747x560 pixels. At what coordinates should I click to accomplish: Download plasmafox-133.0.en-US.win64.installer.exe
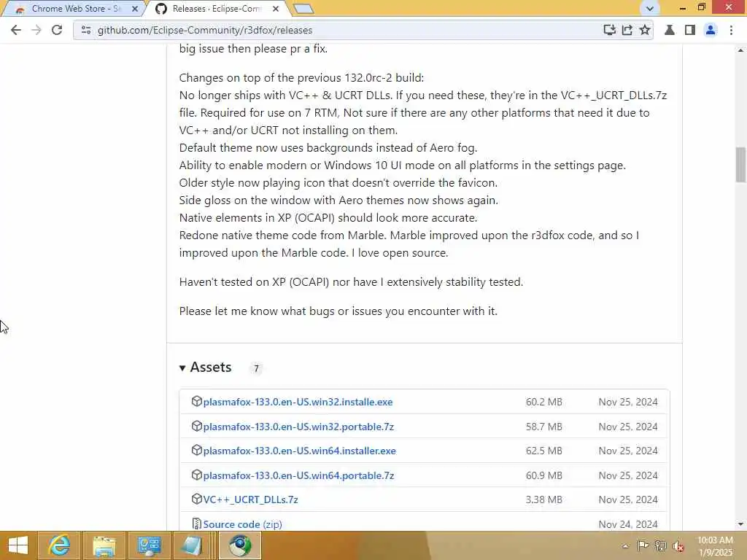[x=300, y=451]
